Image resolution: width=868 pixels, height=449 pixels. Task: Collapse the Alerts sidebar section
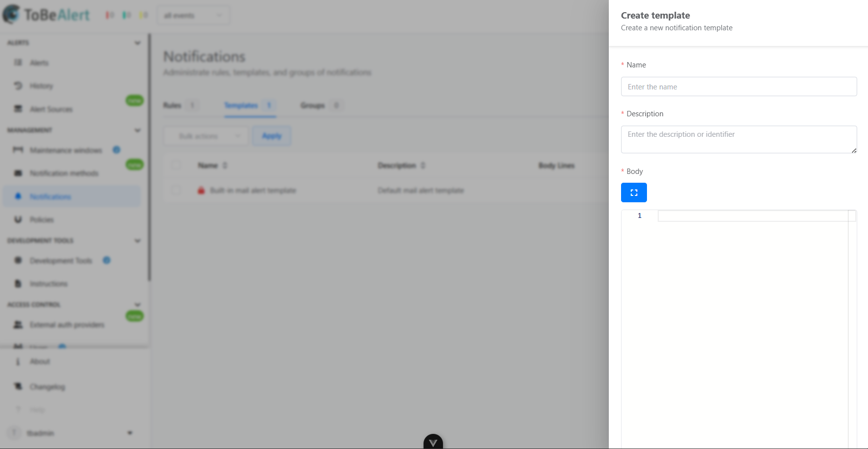coord(137,43)
